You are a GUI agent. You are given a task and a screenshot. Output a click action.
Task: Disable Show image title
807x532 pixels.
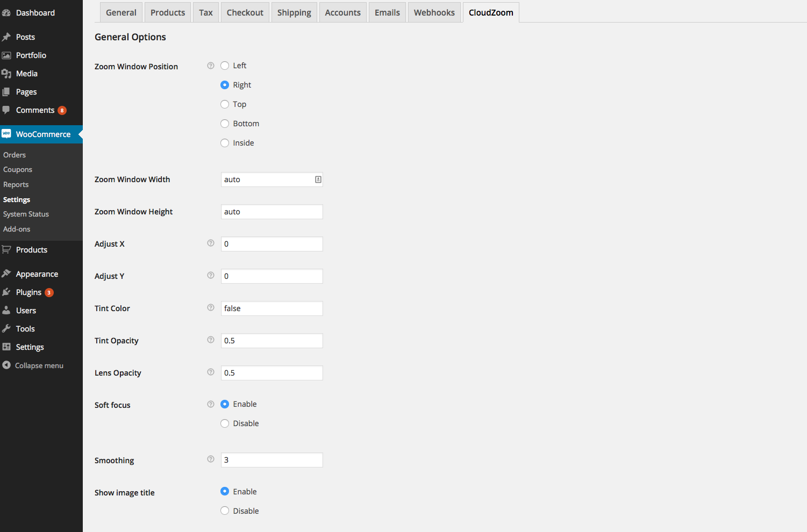point(225,511)
